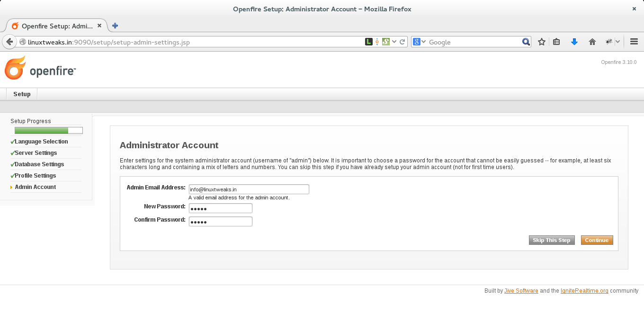The image size is (644, 314).
Task: Click the browser address bar URL
Action: 109,42
